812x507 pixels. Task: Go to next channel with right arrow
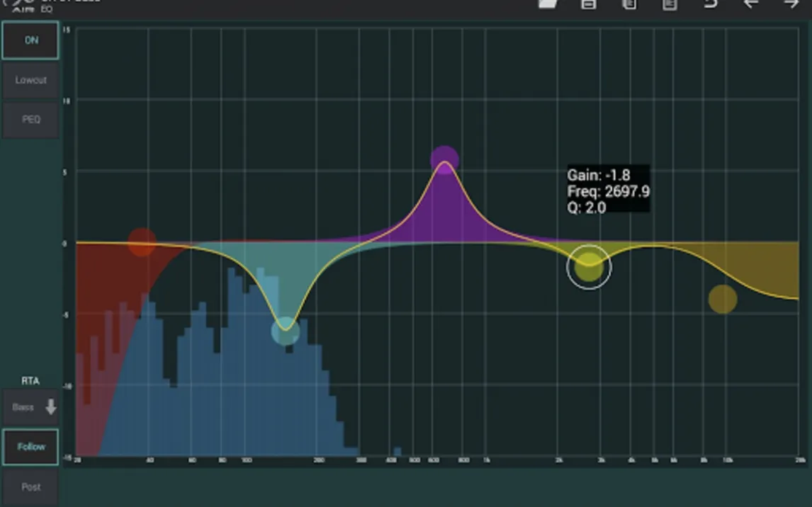pos(791,4)
